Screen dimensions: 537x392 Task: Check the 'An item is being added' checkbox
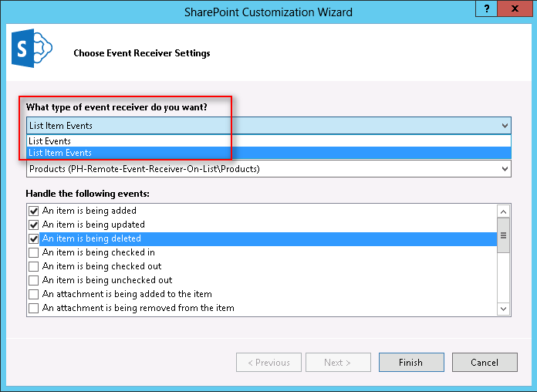coord(34,211)
